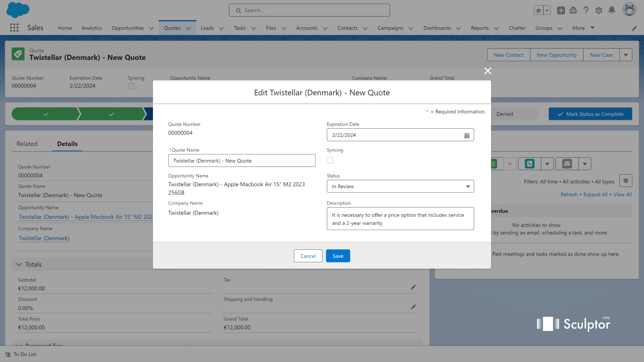Image resolution: width=644 pixels, height=362 pixels.
Task: Open Trailhead guidance cloud icon
Action: click(573, 10)
